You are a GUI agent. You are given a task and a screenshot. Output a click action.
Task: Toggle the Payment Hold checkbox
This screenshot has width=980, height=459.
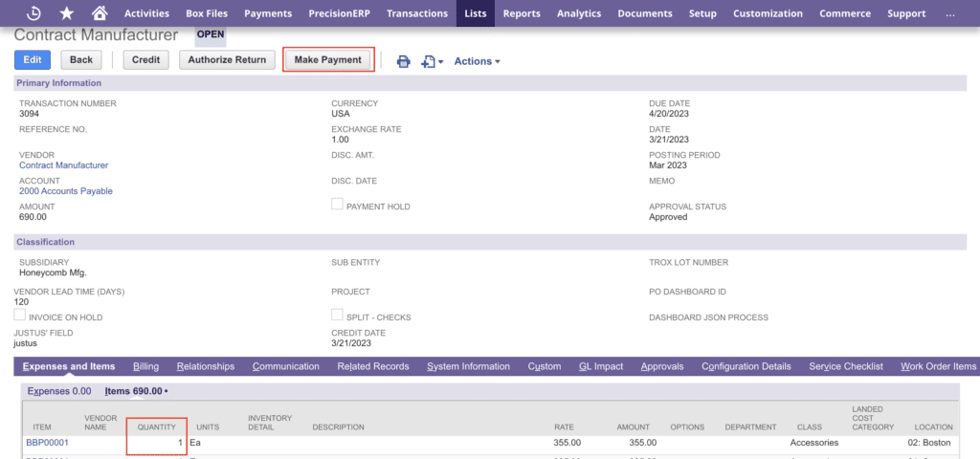337,205
